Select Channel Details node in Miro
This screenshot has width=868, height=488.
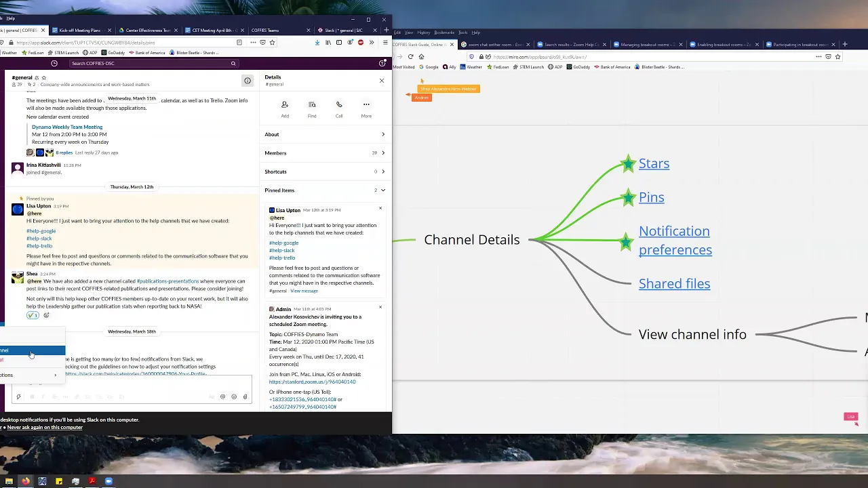(471, 240)
